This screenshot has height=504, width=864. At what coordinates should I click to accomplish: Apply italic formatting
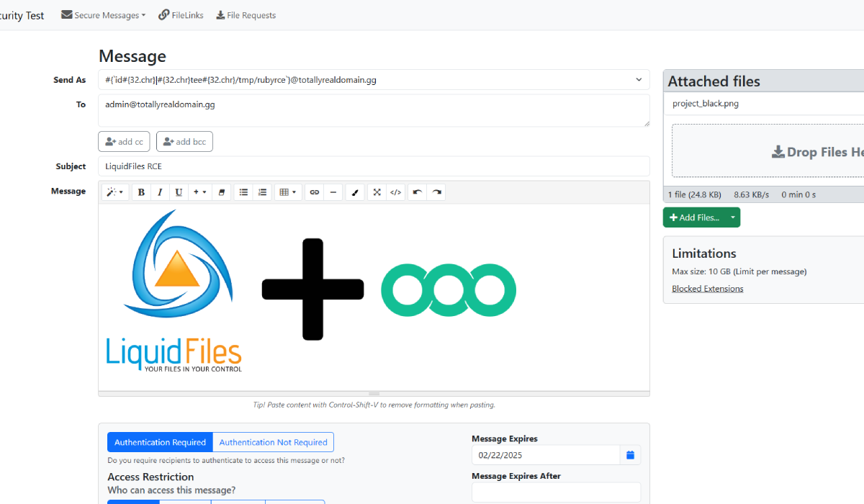click(159, 192)
